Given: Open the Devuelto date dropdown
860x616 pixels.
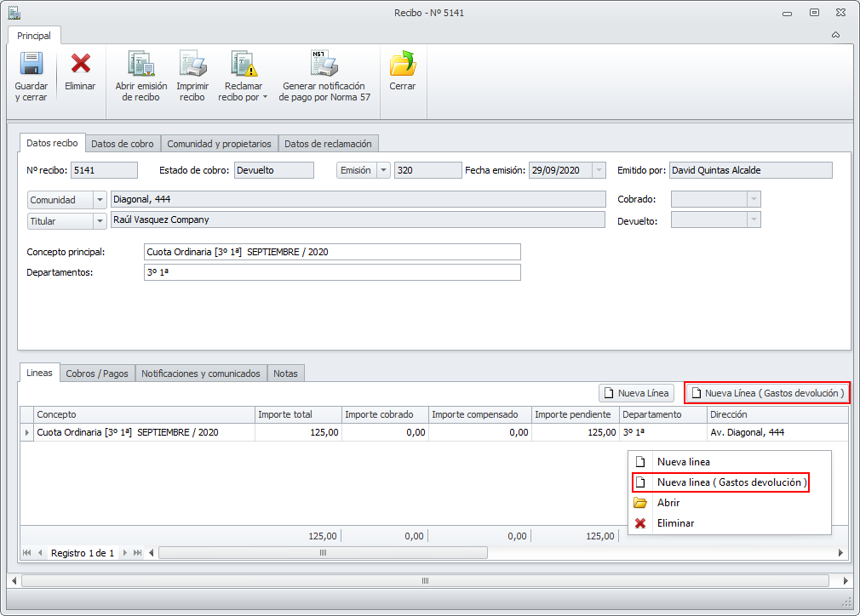Looking at the screenshot, I should (754, 220).
